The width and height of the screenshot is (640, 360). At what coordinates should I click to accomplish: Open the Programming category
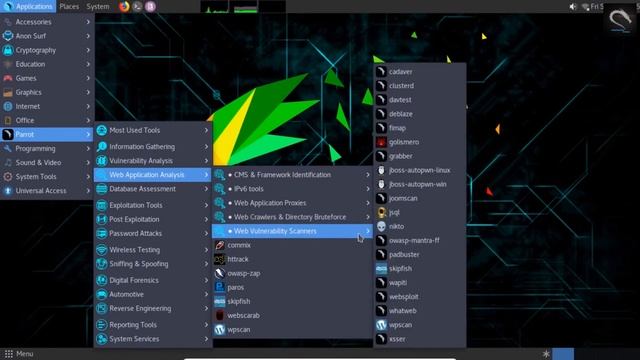pos(47,149)
